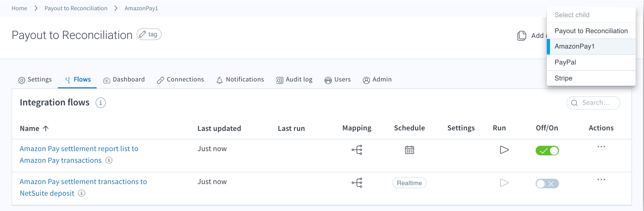Open Amazon Pay settlement transactions flow
Viewport: 644px width, 211px height.
tap(83, 187)
